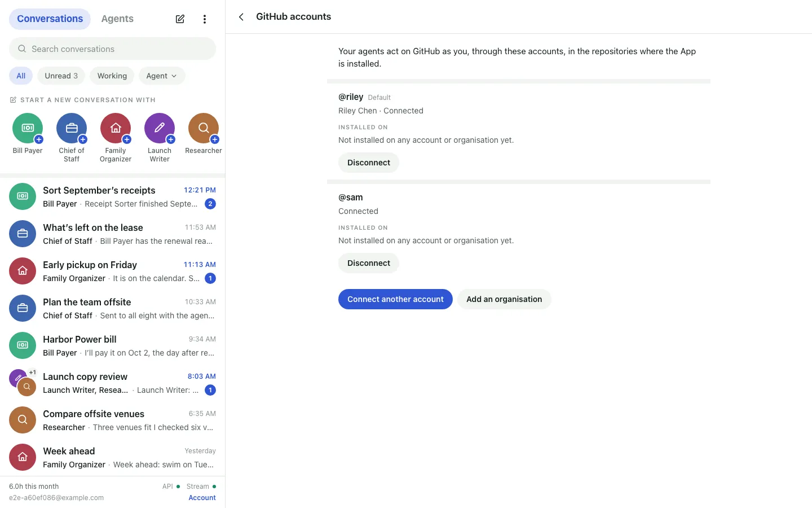
Task: Select the Conversations tab
Action: click(x=50, y=19)
